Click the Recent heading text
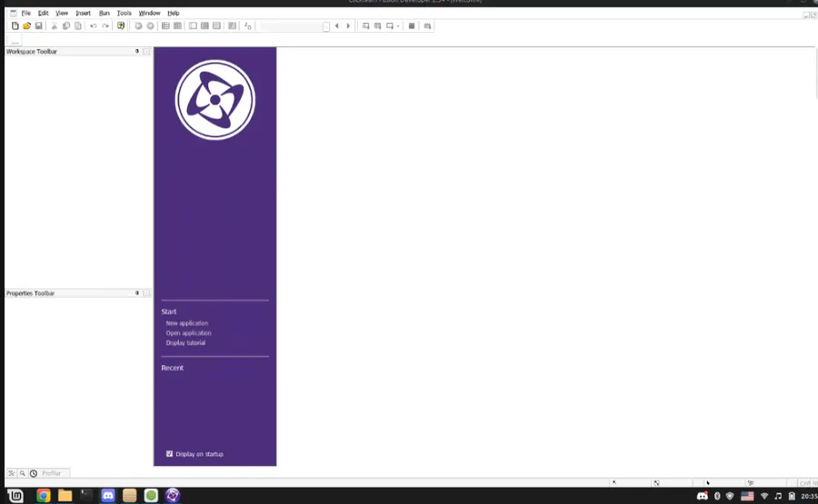This screenshot has width=818, height=504. [x=172, y=368]
